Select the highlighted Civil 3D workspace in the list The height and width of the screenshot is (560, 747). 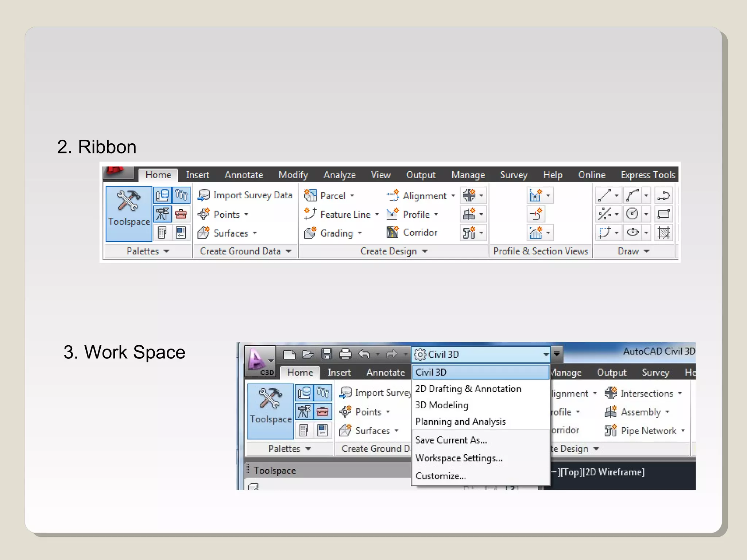click(x=481, y=372)
